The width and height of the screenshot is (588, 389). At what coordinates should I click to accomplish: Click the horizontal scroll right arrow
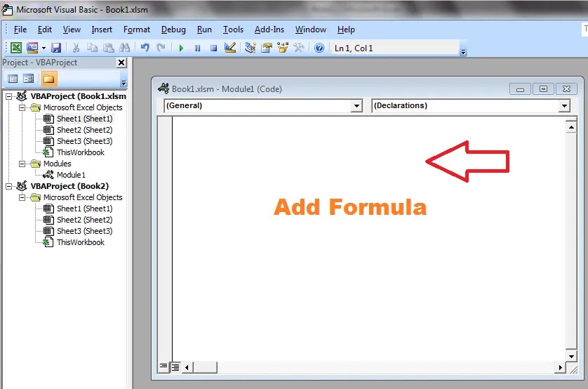click(x=560, y=367)
